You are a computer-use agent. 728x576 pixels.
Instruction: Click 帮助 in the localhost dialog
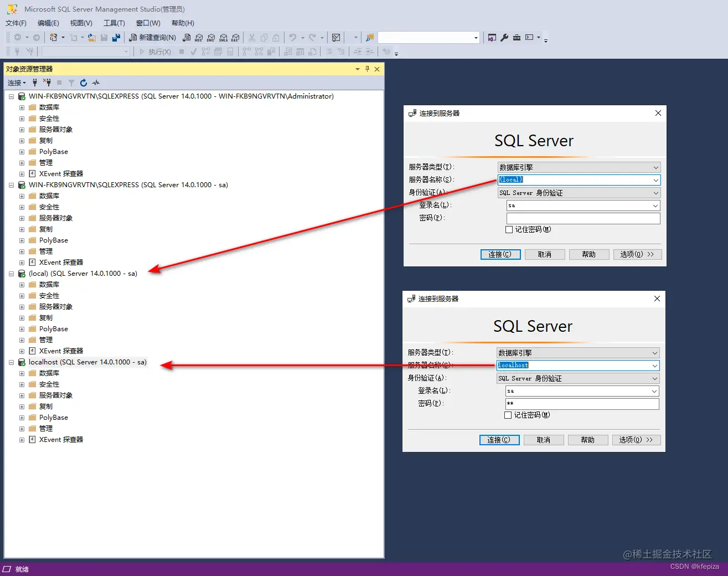point(588,440)
